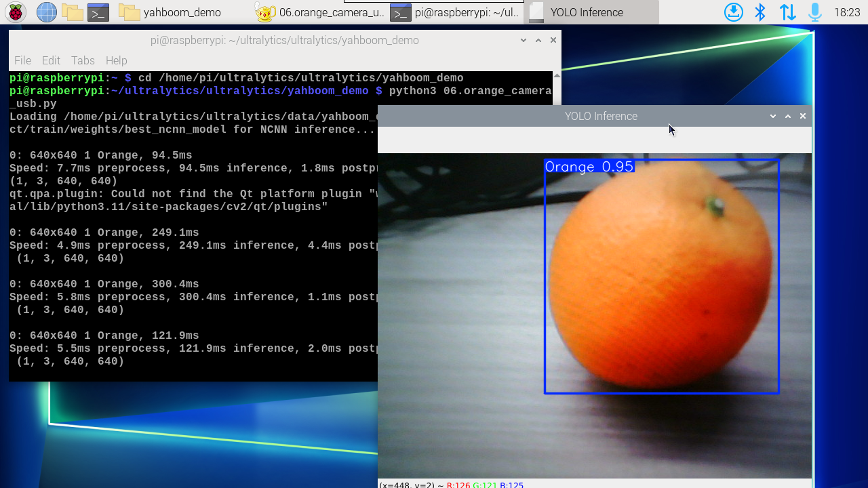The height and width of the screenshot is (488, 868).
Task: Click the 'cd /home/pi/ultralytics' command line
Action: (301, 79)
